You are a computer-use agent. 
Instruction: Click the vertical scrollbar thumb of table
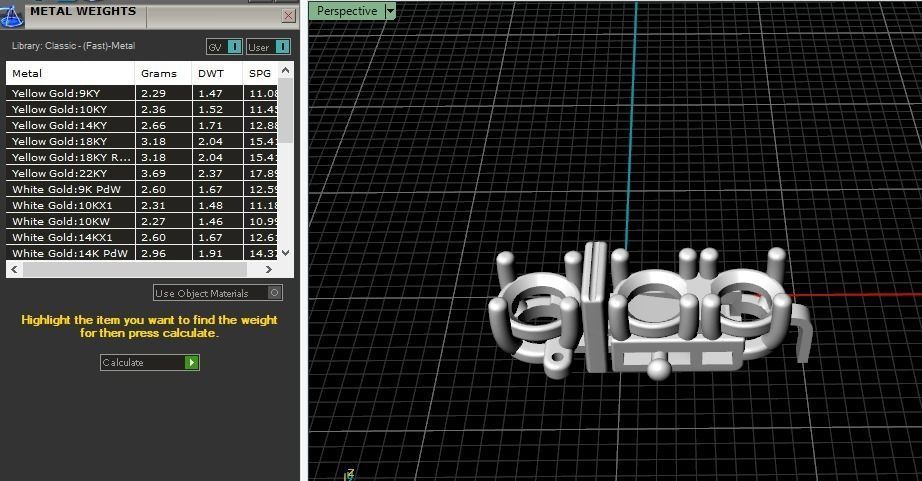pos(286,110)
